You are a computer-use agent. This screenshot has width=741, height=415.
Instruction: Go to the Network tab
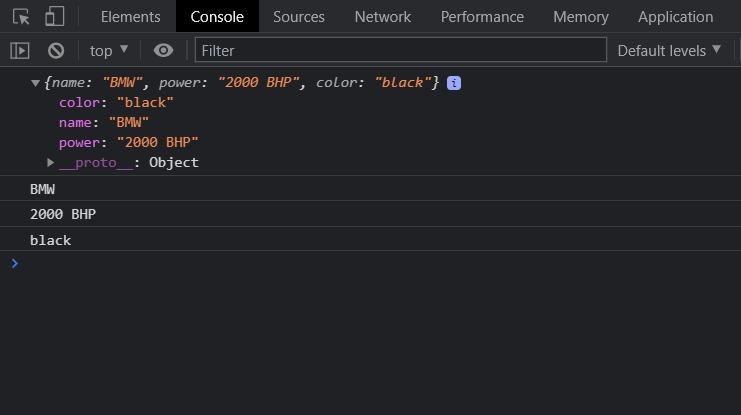(x=383, y=17)
